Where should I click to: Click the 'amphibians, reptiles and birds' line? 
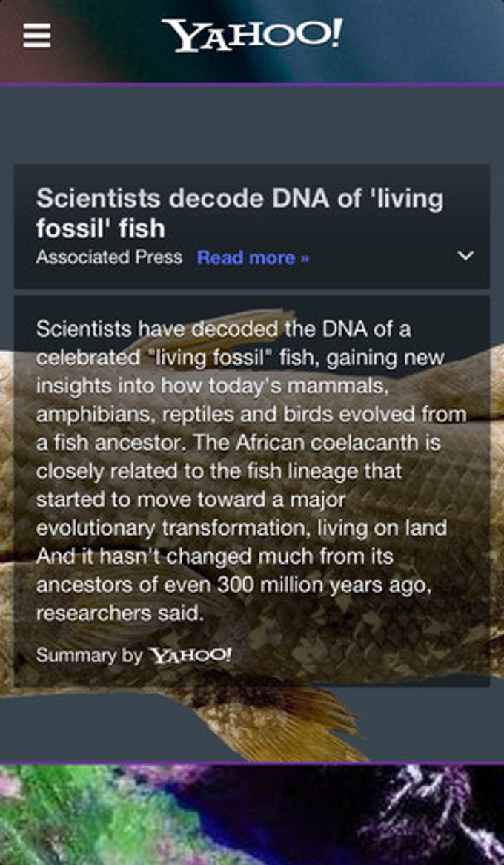(x=184, y=415)
